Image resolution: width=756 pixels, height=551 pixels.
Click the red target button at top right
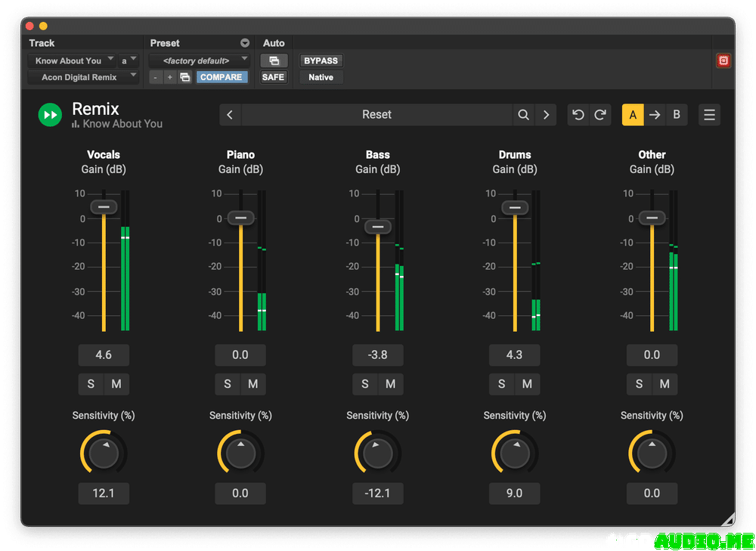click(x=723, y=60)
